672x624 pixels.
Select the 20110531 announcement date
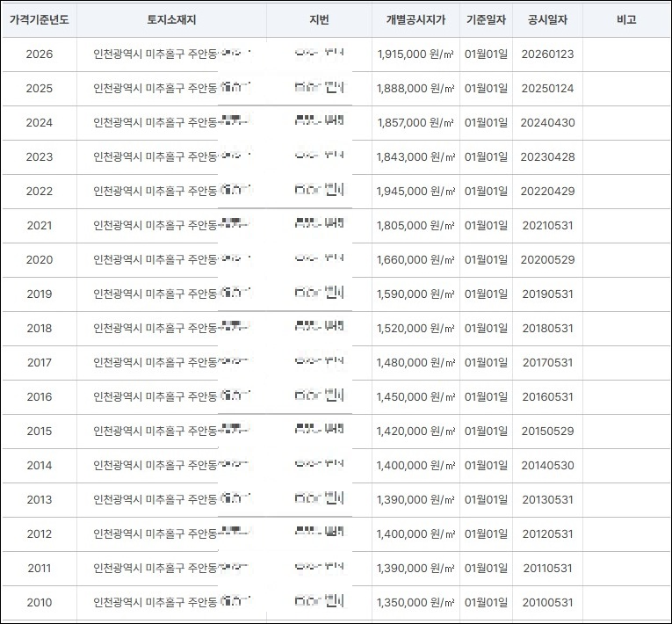[x=547, y=569]
